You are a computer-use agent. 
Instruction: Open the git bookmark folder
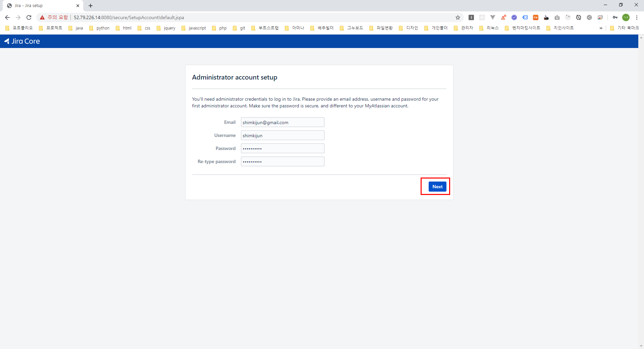click(239, 28)
